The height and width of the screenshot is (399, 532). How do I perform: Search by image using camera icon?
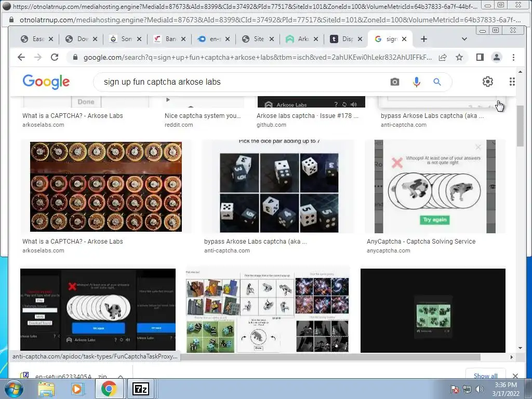point(395,82)
